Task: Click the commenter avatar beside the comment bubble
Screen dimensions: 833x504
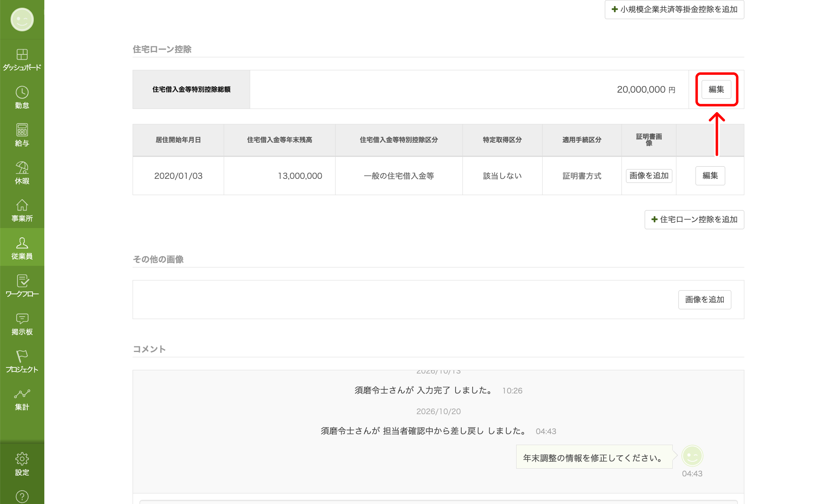Action: tap(692, 456)
